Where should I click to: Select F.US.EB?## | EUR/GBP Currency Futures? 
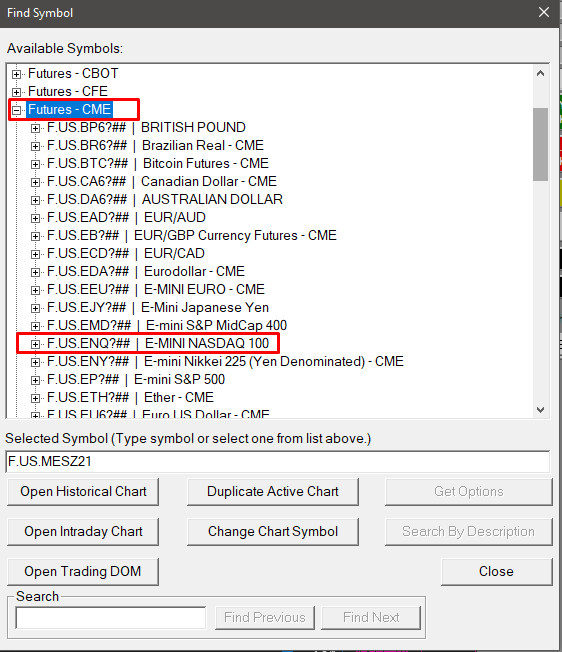(x=192, y=235)
